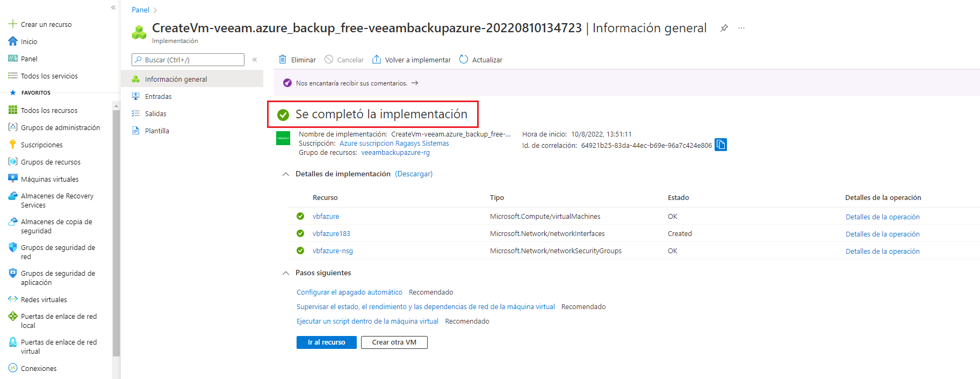Collapse Detalles de implementación section

click(x=286, y=174)
